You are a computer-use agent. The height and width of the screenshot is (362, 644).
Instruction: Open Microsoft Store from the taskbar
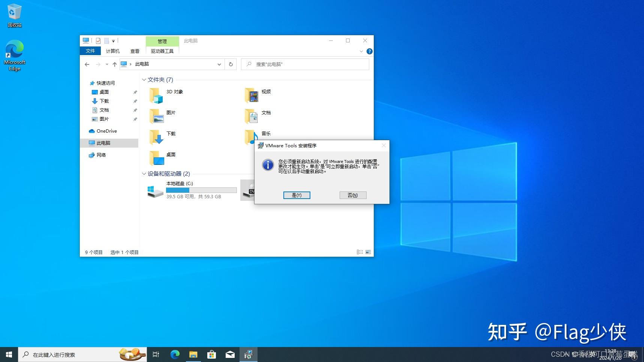(x=212, y=354)
